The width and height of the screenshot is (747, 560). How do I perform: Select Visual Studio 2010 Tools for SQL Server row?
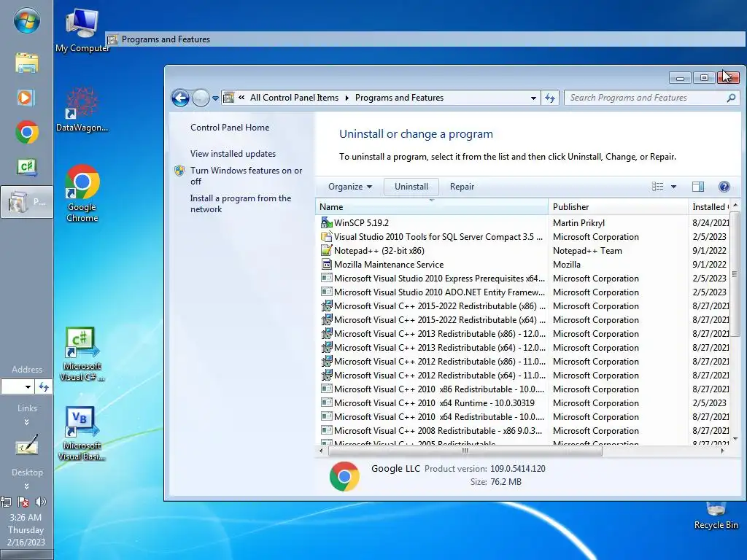click(x=523, y=237)
